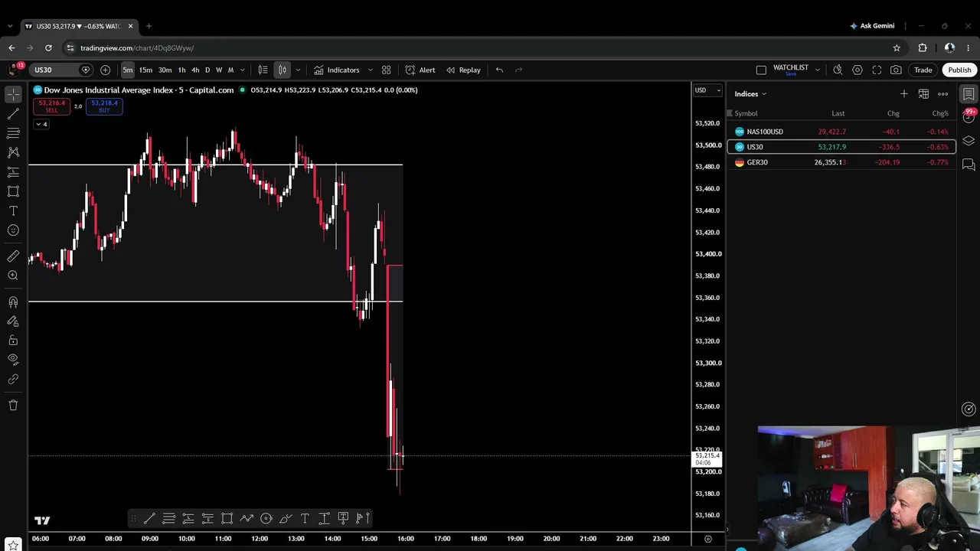Open favorites star at sidebar bottom
Viewport: 980px width, 551px height.
tap(13, 545)
